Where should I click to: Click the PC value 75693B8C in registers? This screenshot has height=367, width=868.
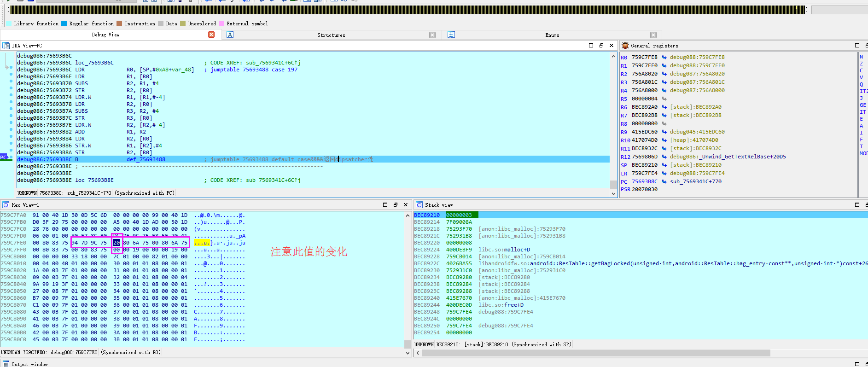pos(644,182)
